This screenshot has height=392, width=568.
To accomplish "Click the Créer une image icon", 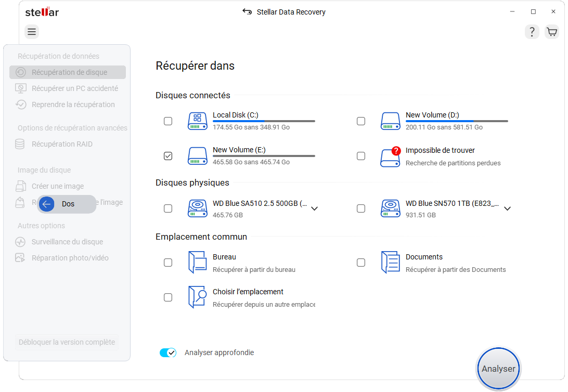I will (21, 186).
